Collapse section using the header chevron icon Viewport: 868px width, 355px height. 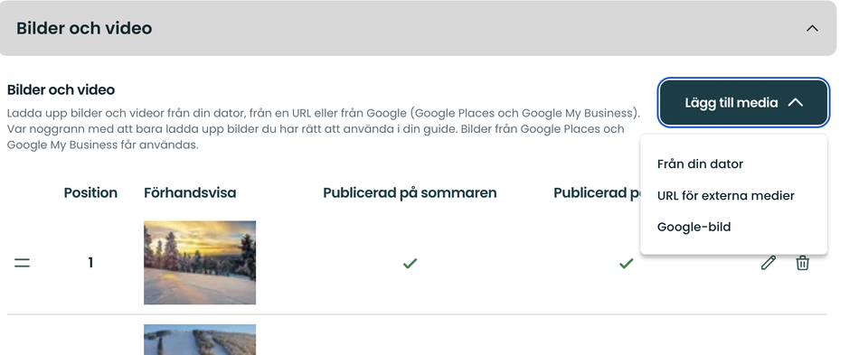[x=812, y=28]
